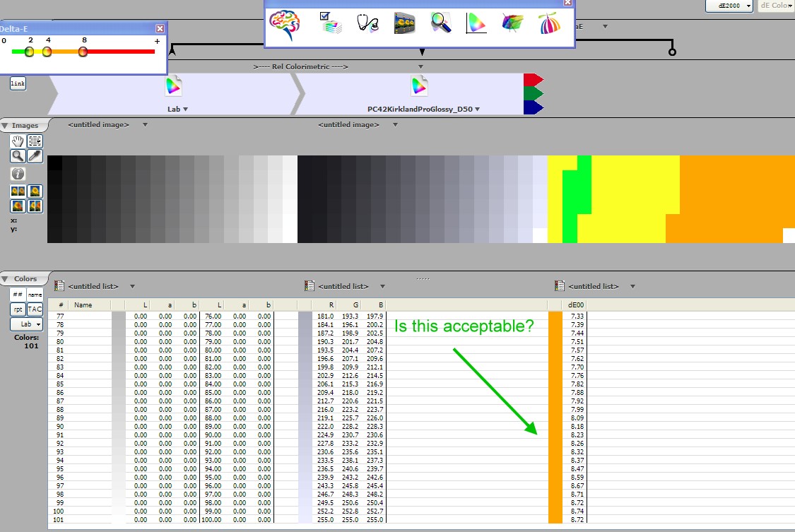Collapse the Images panel section

point(6,126)
